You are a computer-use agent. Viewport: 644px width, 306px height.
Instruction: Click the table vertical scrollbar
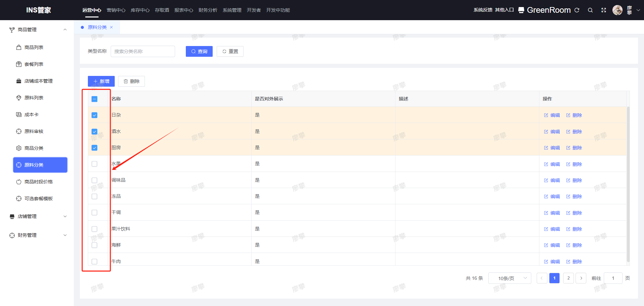coord(628,184)
